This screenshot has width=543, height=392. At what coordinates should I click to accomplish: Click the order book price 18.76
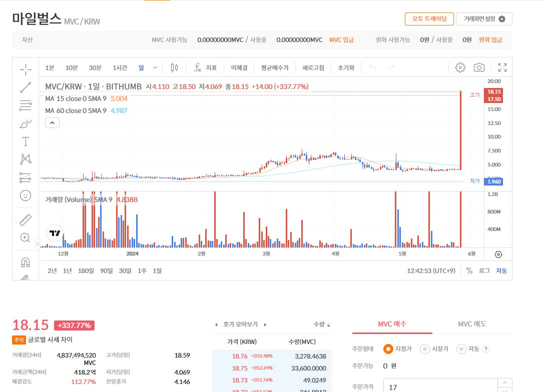240,356
